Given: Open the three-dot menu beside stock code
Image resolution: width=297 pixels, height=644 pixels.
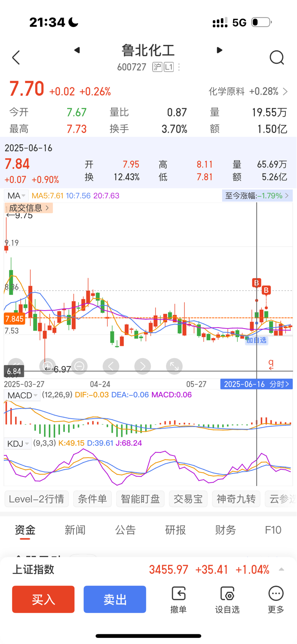Looking at the screenshot, I should pyautogui.click(x=179, y=67).
